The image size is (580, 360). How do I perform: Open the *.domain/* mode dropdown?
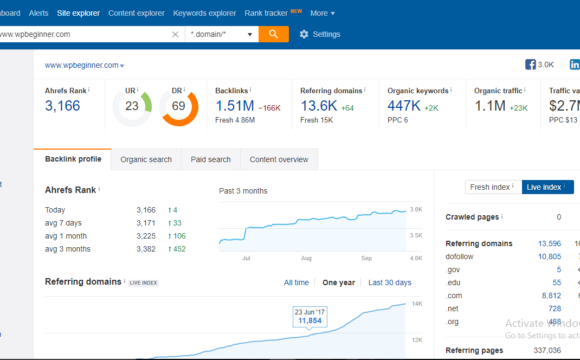(221, 34)
